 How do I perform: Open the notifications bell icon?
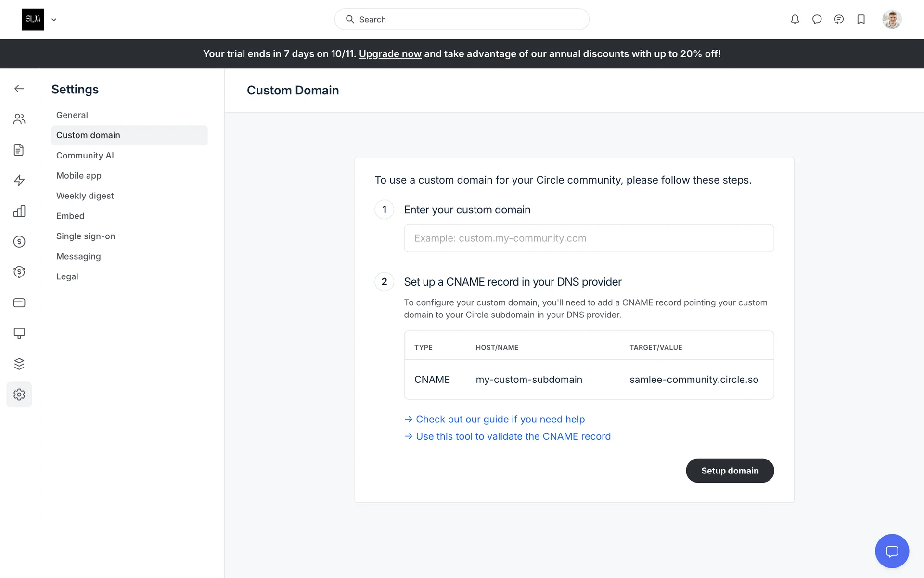pyautogui.click(x=795, y=19)
